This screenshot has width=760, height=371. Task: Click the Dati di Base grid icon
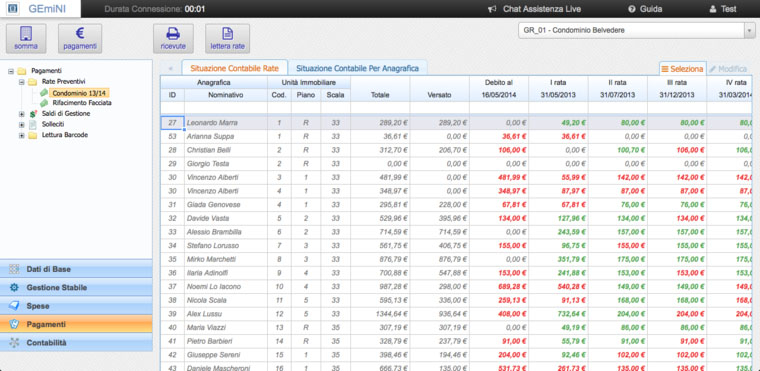pos(14,269)
